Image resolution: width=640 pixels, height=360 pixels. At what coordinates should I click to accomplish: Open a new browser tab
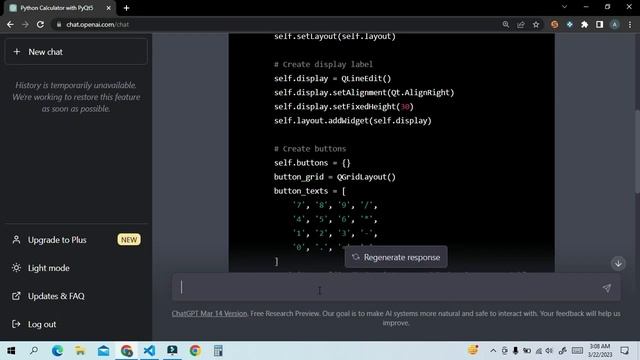(127, 8)
